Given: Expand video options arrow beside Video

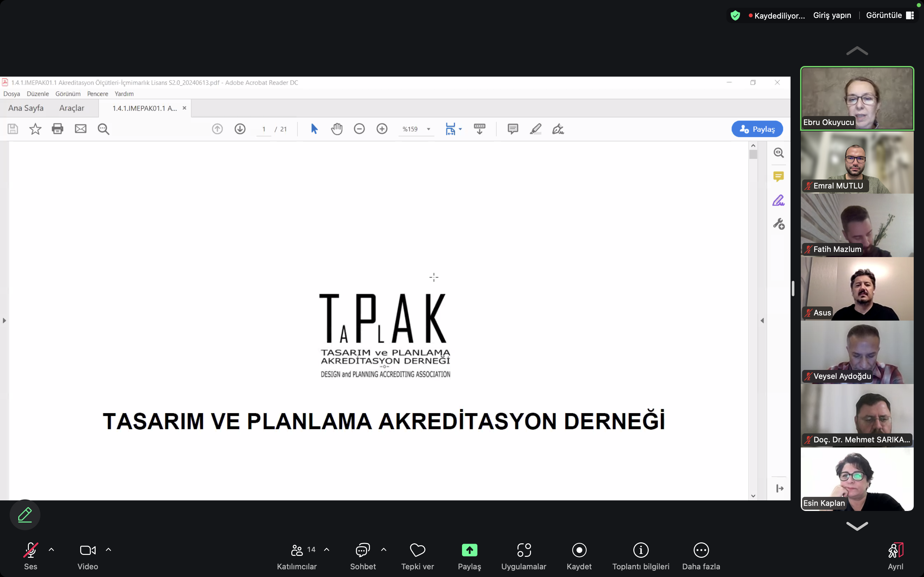Looking at the screenshot, I should tap(108, 549).
